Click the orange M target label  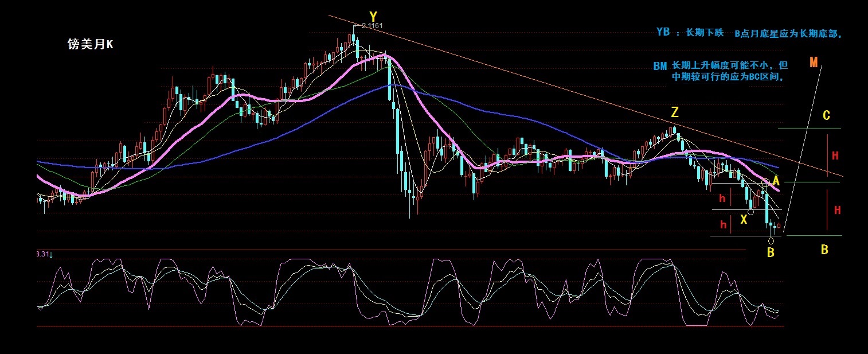(814, 62)
